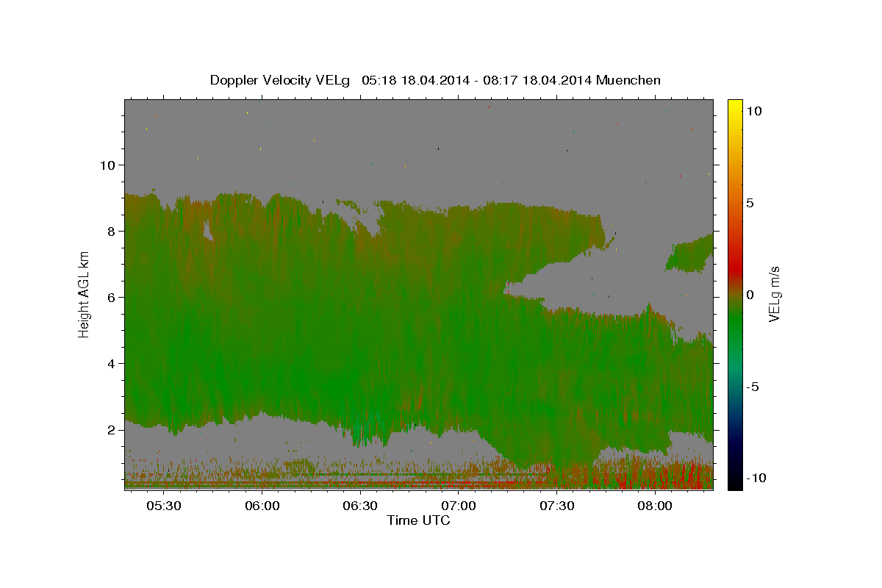Viewport: 882px width, 588px height.
Task: Click the 07:00 time tick label
Action: (x=459, y=506)
